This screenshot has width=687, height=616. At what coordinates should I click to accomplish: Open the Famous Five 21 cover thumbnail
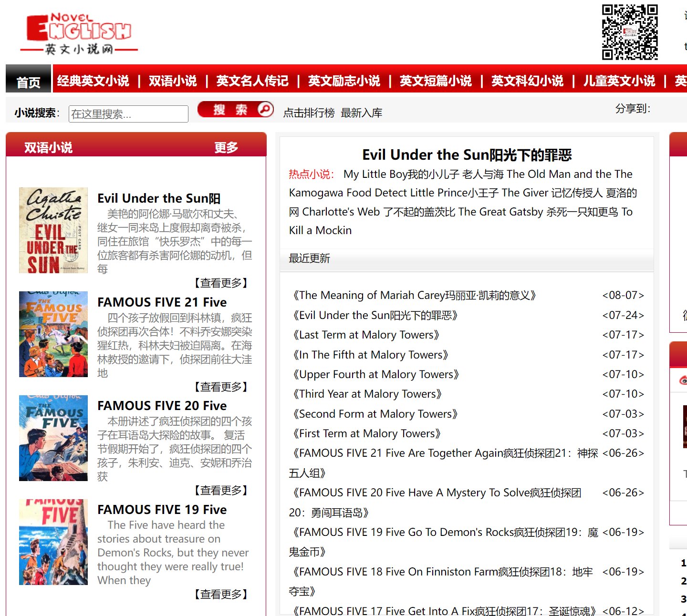tap(53, 334)
